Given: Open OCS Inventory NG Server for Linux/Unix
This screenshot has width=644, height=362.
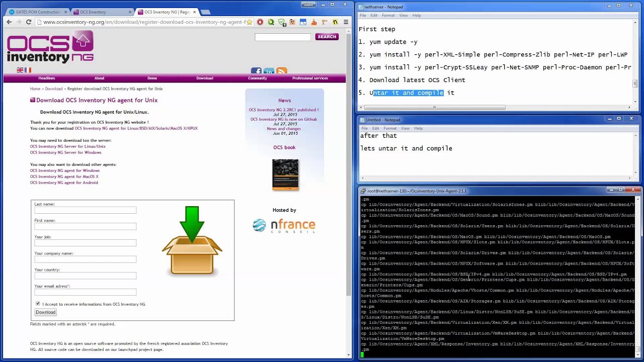Looking at the screenshot, I should coord(67,146).
